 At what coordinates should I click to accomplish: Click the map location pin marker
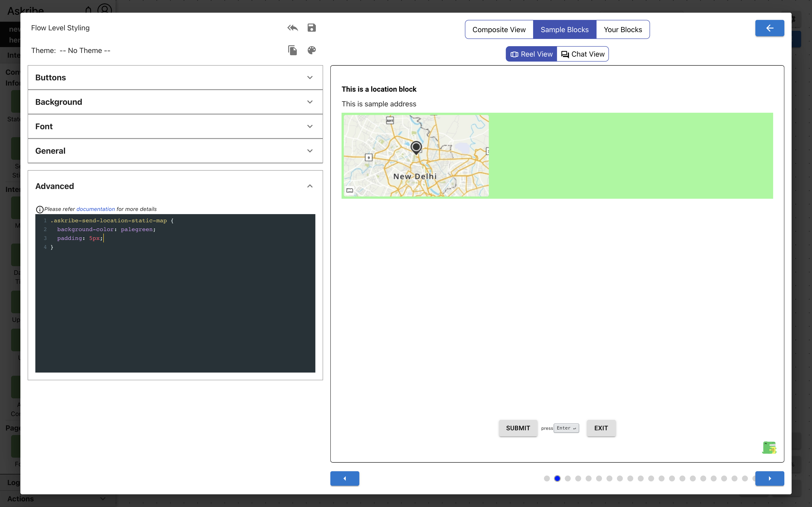click(x=416, y=147)
